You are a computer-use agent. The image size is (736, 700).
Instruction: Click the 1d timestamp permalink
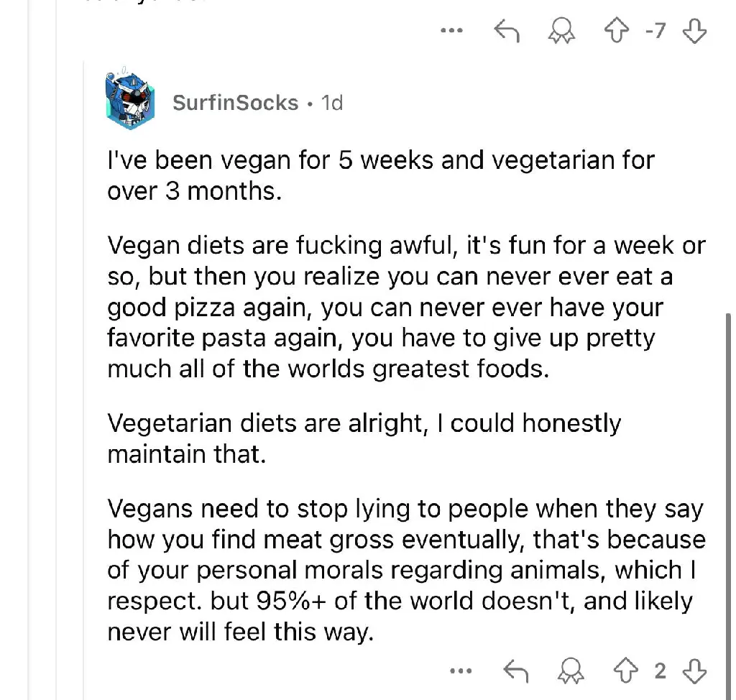coord(332,103)
